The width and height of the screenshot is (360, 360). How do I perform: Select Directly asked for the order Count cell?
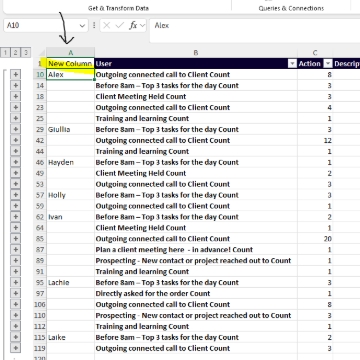point(196,294)
